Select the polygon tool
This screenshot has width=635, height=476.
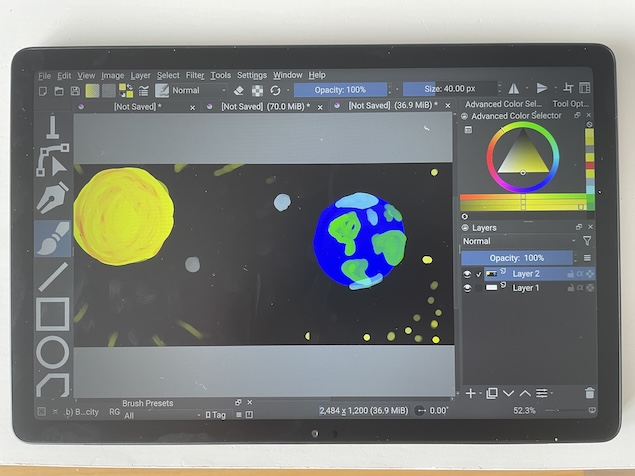pyautogui.click(x=53, y=385)
